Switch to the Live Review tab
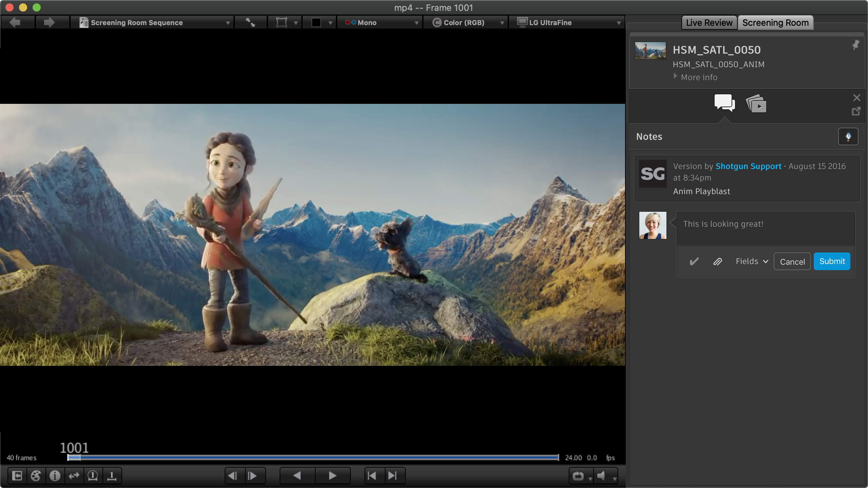Viewport: 868px width, 488px height. click(709, 23)
